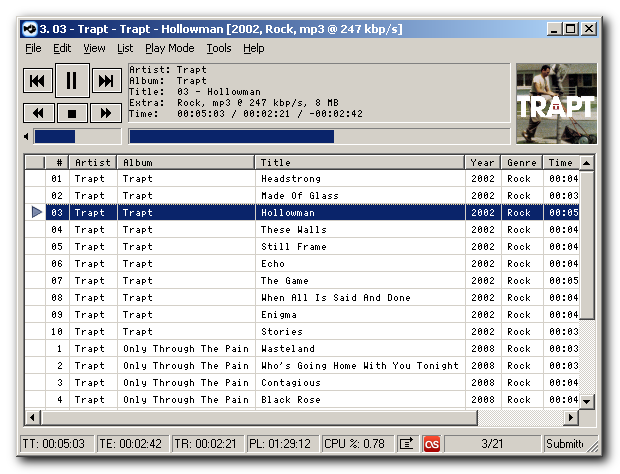This screenshot has height=474, width=620.
Task: Click the Last.fm scrobbler icon
Action: coord(432,444)
